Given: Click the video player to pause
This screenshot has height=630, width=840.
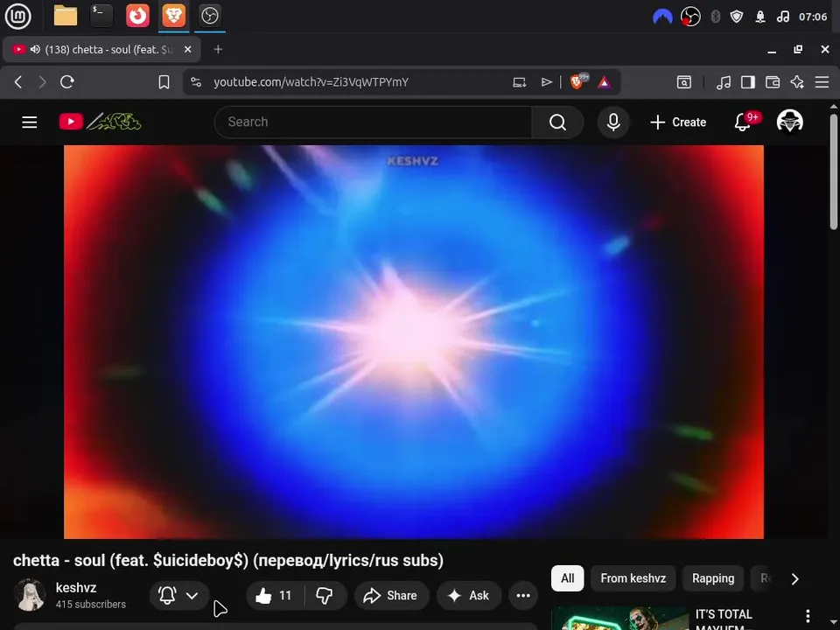Looking at the screenshot, I should 414,342.
